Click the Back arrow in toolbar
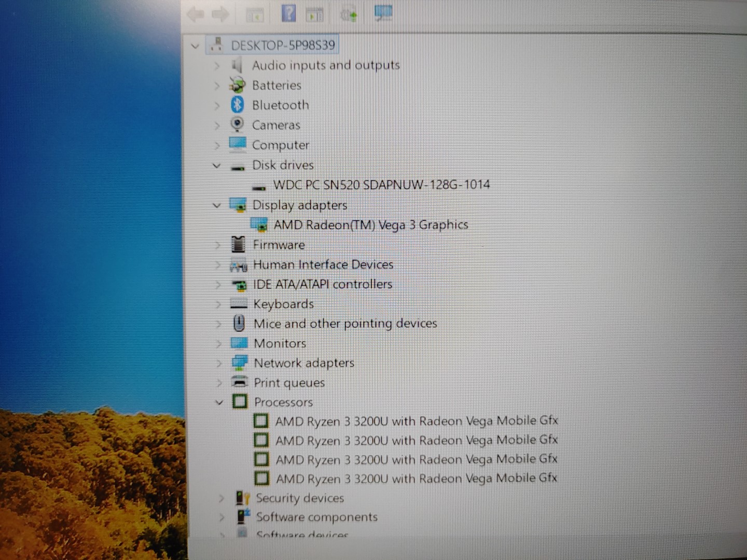Viewport: 747px width, 560px height. pyautogui.click(x=196, y=15)
